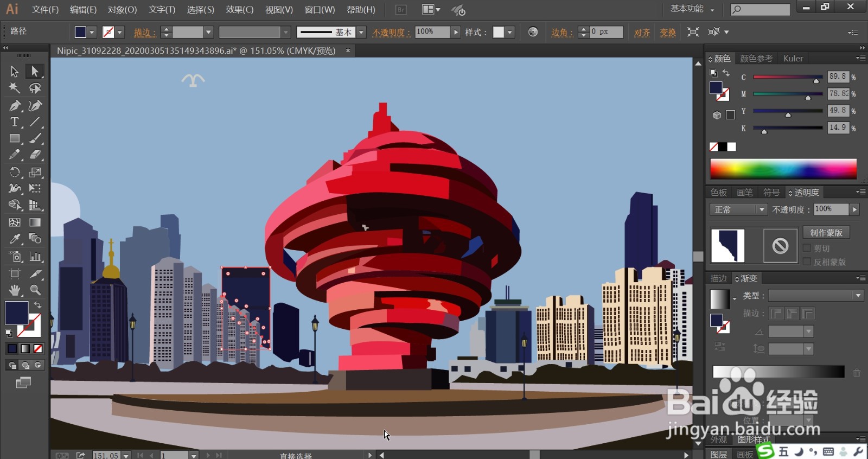This screenshot has height=459, width=868.
Task: Select the Blend tool
Action: 35,239
